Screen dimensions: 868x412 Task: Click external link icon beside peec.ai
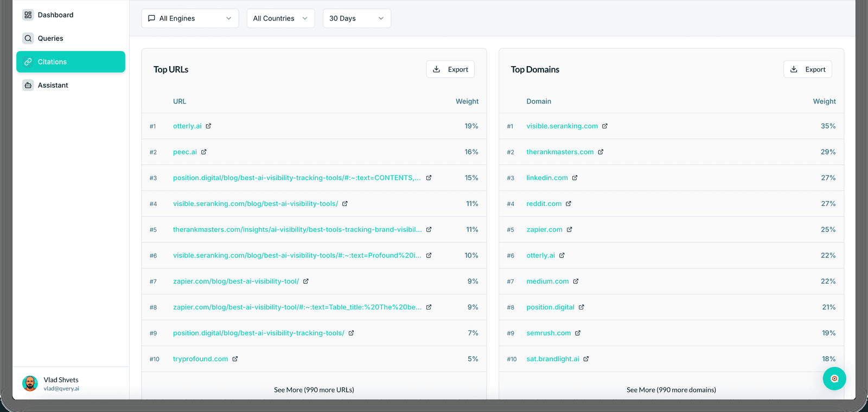click(204, 152)
